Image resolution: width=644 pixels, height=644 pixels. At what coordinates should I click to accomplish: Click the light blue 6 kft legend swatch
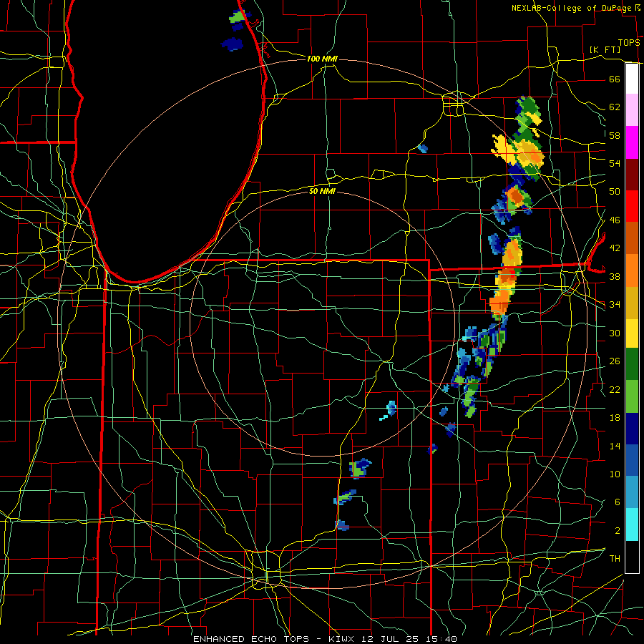tap(632, 492)
